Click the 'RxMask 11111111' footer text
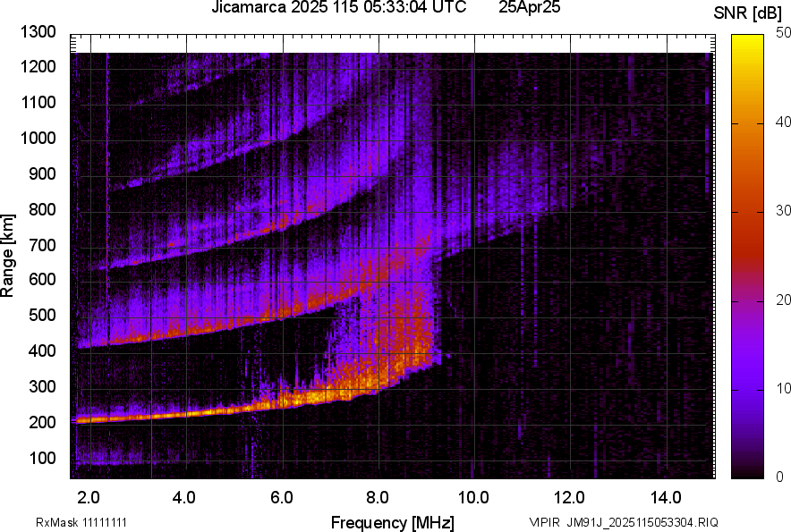Image resolution: width=791 pixels, height=532 pixels. point(81,522)
